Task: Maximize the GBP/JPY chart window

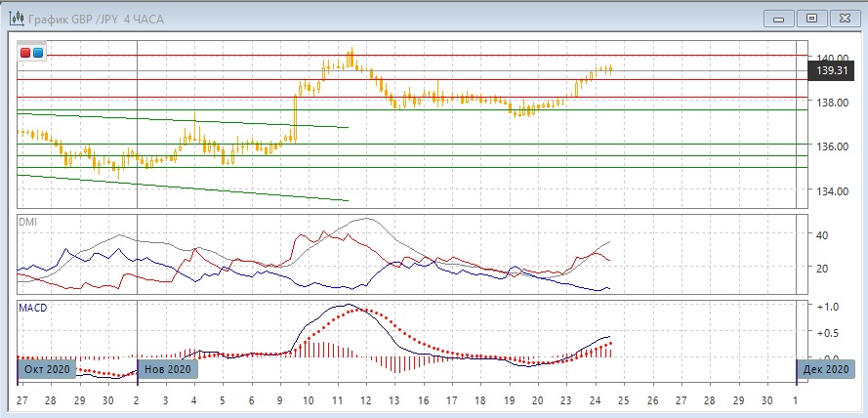Action: pos(811,18)
